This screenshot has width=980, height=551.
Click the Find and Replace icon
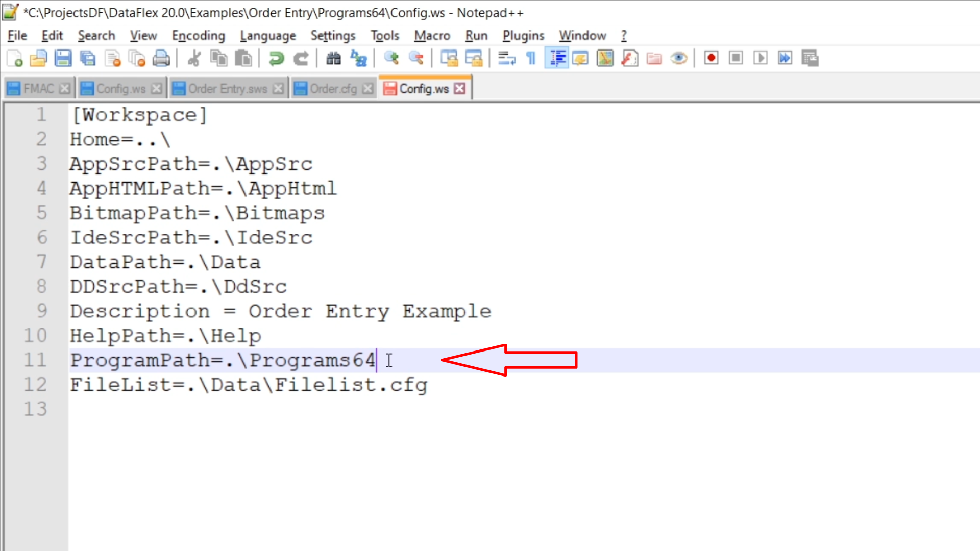pos(359,58)
